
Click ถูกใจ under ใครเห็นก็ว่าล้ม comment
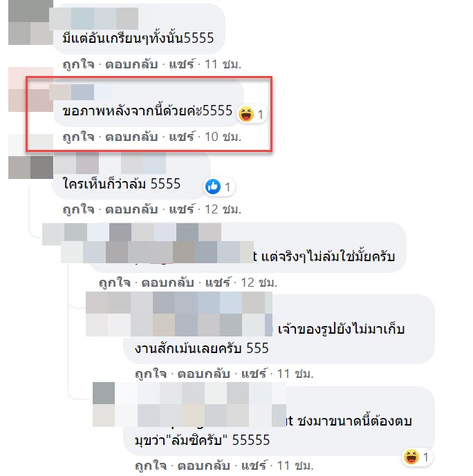click(78, 209)
